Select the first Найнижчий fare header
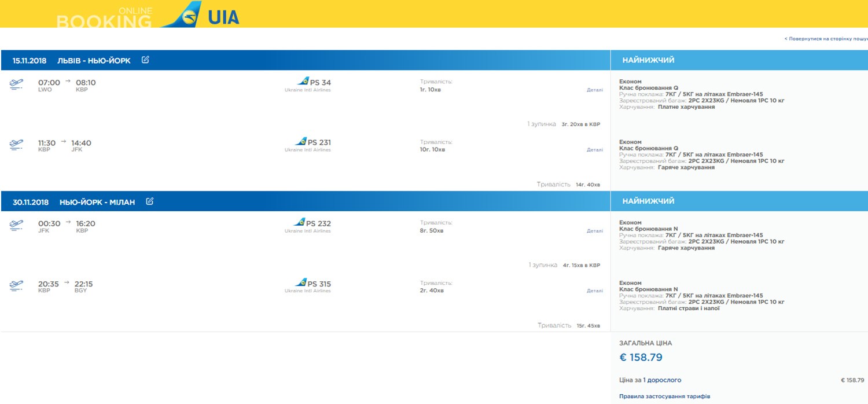868x404 pixels. pos(648,60)
